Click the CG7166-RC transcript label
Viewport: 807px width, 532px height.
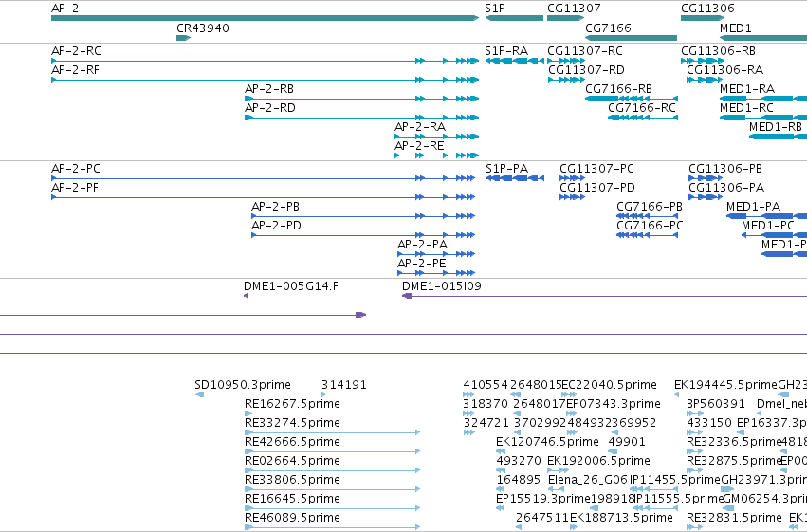pyautogui.click(x=642, y=108)
